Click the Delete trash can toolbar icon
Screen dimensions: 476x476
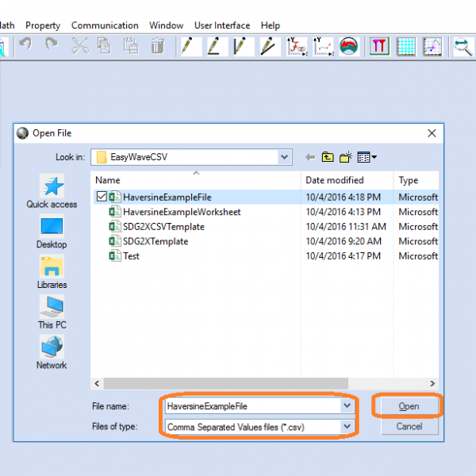[158, 46]
